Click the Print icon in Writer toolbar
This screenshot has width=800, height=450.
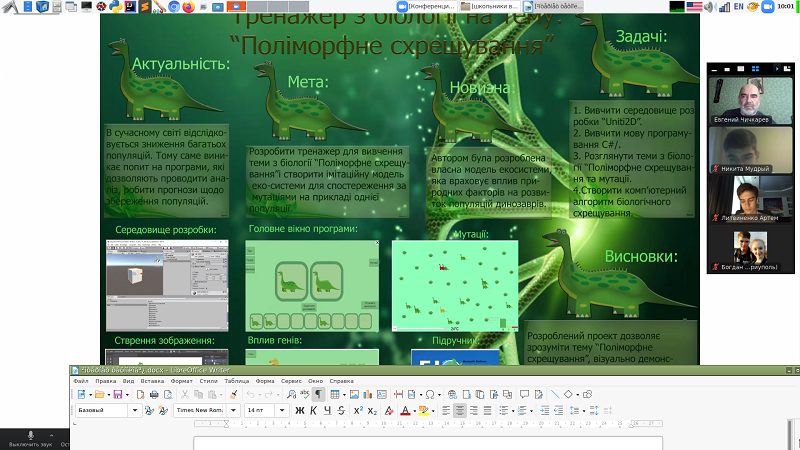(x=154, y=394)
